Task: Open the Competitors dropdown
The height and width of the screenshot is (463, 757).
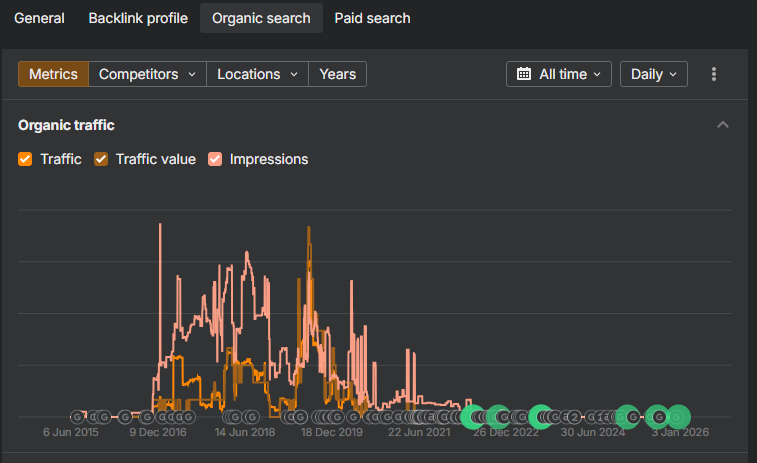Action: tap(147, 74)
